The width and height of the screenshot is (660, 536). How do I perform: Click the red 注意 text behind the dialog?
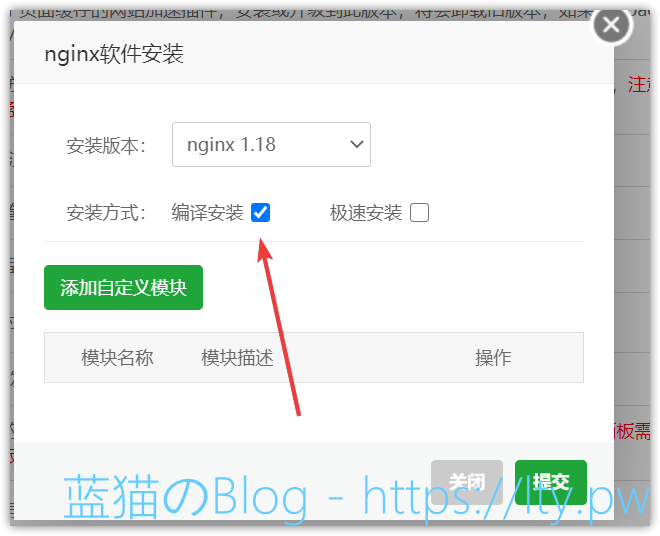pos(638,85)
